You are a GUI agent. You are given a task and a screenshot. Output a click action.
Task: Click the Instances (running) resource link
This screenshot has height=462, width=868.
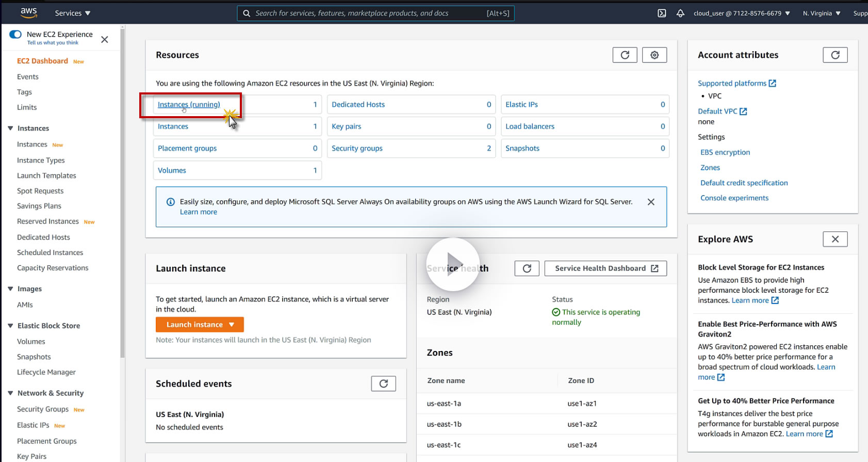click(x=189, y=105)
